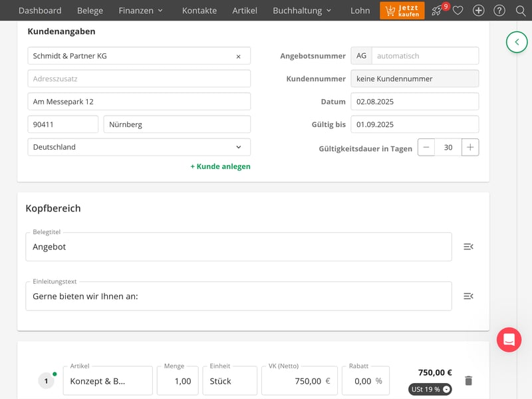
Task: Open text templates icon beside Belegtitel
Action: coord(468,247)
